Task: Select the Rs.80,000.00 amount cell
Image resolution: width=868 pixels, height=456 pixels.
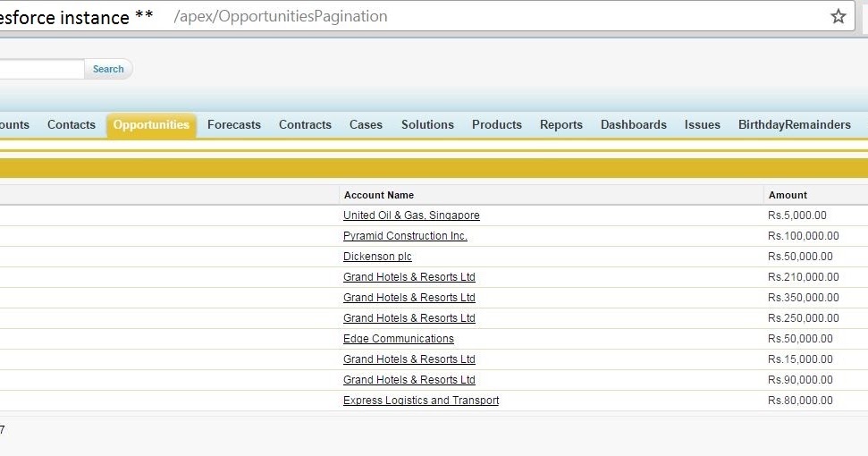Action: tap(800, 400)
